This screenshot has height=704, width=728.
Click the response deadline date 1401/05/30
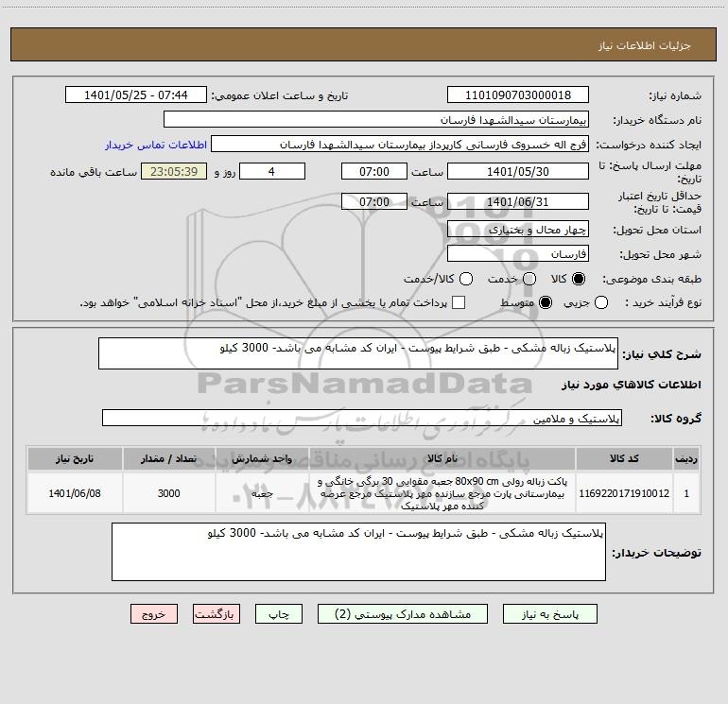(x=518, y=171)
